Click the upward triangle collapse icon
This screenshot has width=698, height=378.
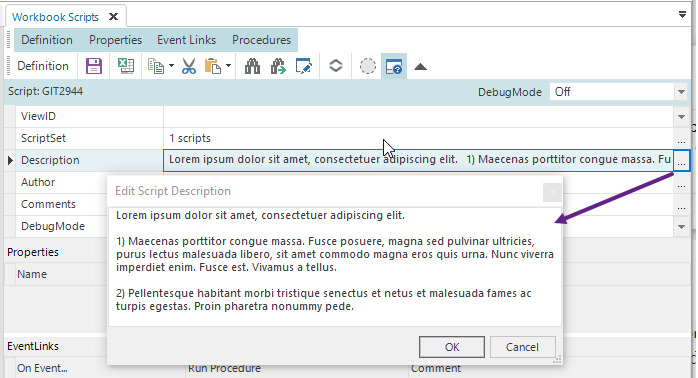(x=420, y=67)
